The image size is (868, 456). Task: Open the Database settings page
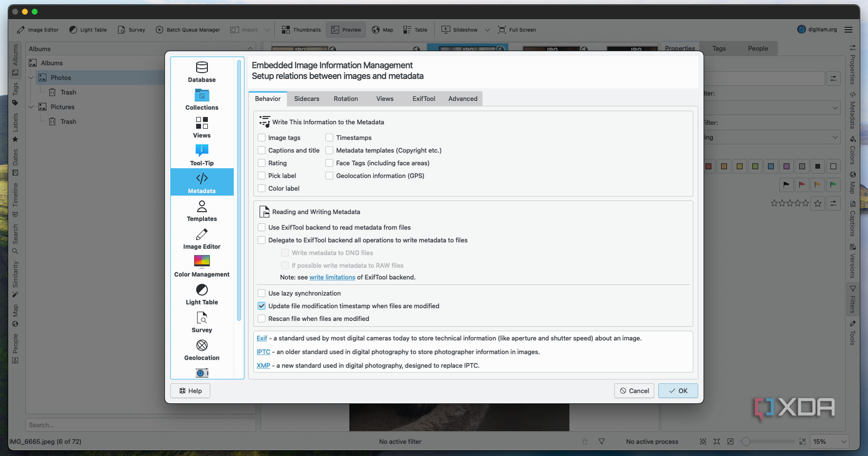(202, 72)
